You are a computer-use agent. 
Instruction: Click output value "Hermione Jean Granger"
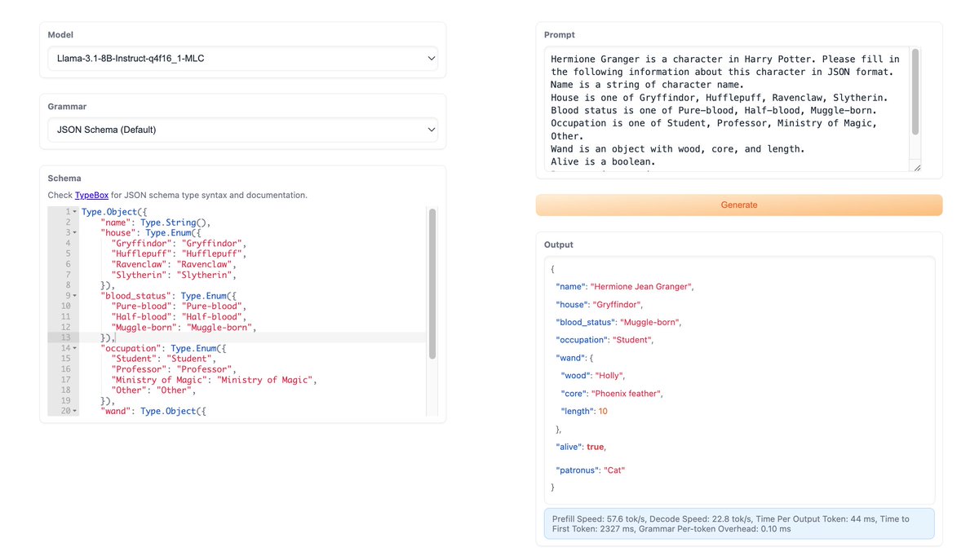coord(641,287)
